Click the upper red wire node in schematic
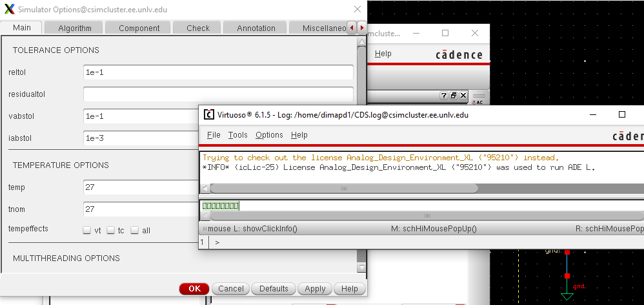Screen dimensions: 644x305 (x=567, y=251)
